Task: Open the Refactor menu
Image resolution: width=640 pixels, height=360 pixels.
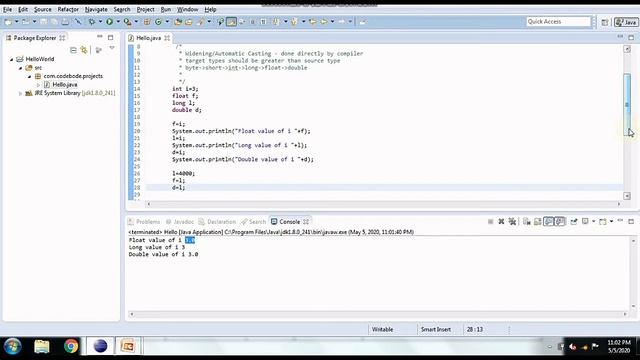Action: pyautogui.click(x=68, y=9)
